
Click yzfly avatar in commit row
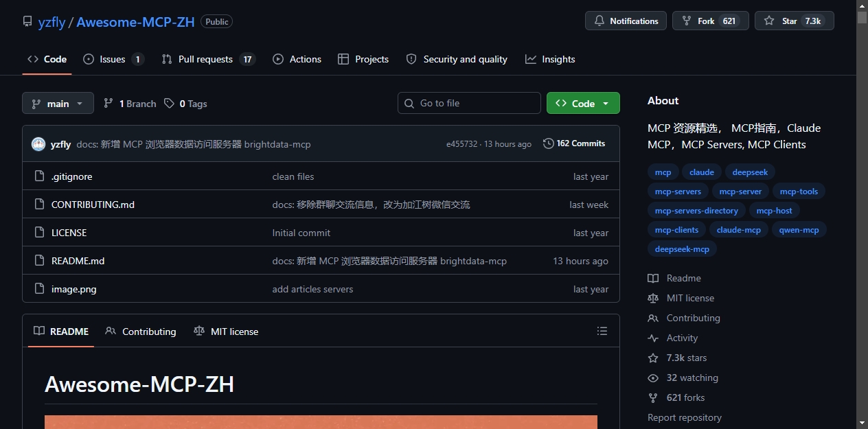tap(38, 144)
